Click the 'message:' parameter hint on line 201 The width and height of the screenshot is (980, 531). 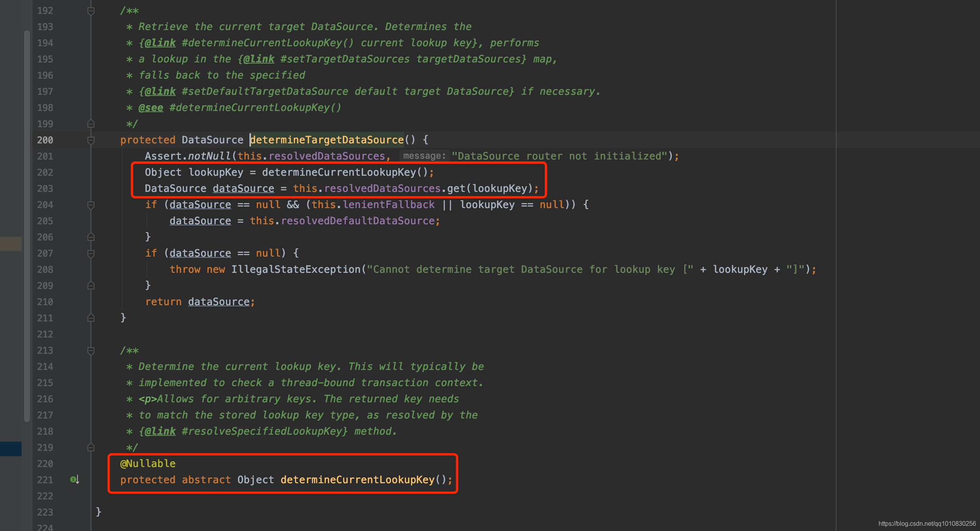[x=424, y=156]
